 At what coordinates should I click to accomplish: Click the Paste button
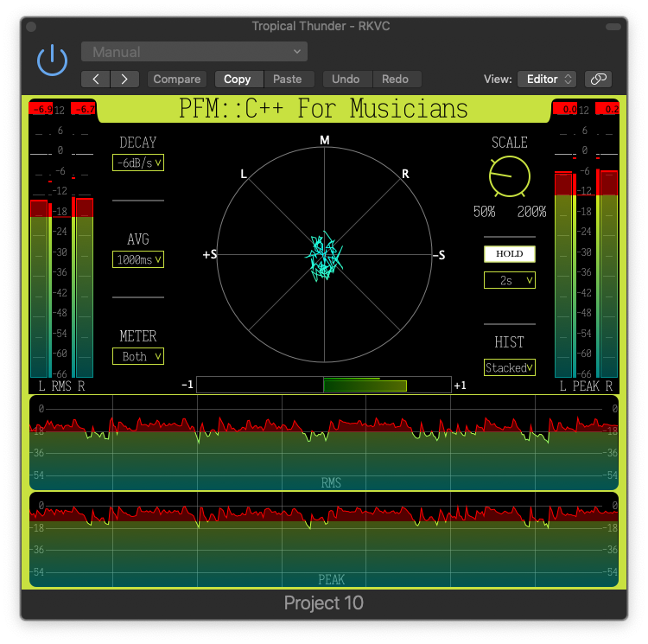287,79
